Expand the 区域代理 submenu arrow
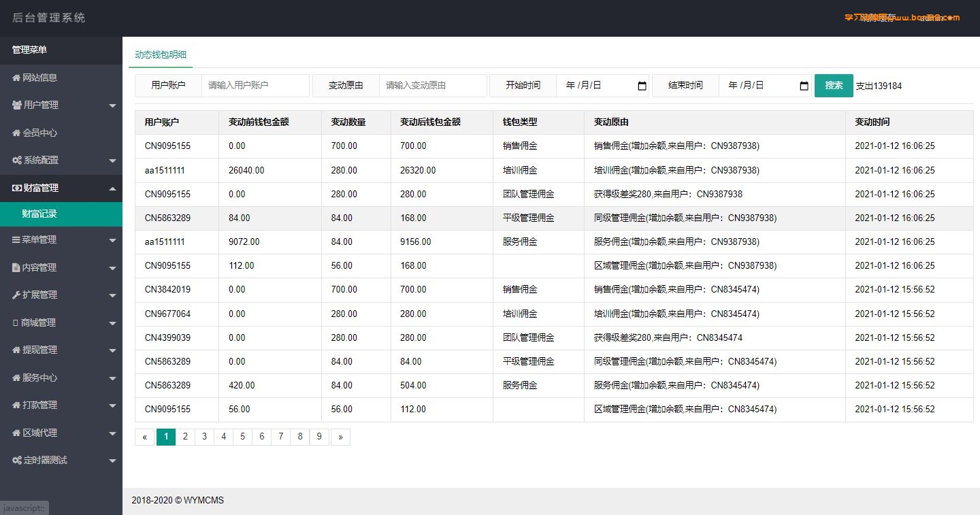The height and width of the screenshot is (515, 980). point(112,433)
